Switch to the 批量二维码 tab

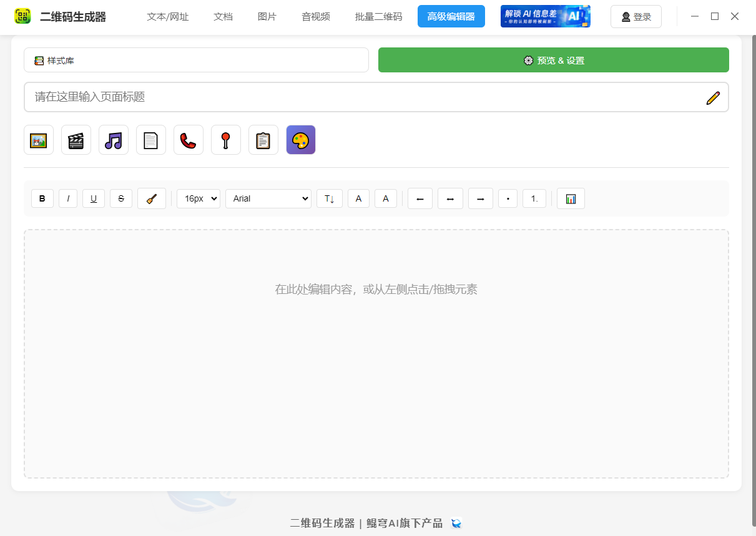coord(378,17)
